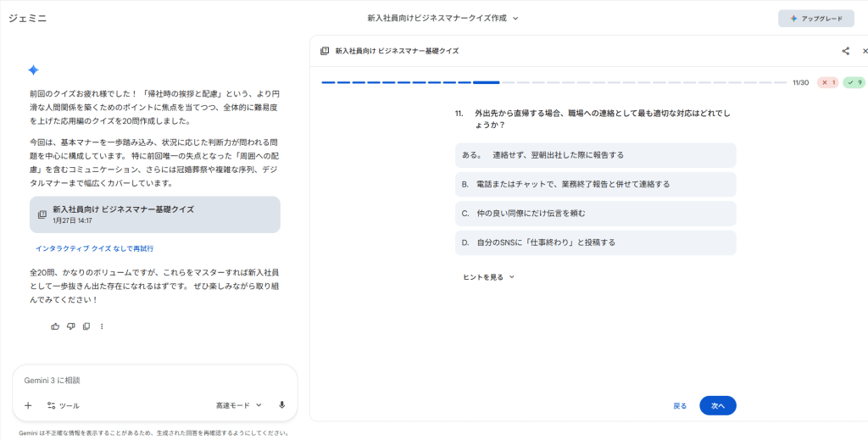
Task: Click the thumbs down feedback icon
Action: point(71,326)
